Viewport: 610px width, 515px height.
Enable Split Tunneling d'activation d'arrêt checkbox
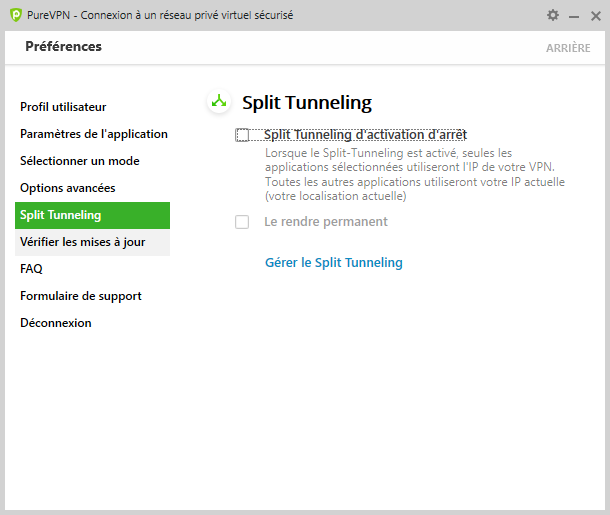[242, 135]
